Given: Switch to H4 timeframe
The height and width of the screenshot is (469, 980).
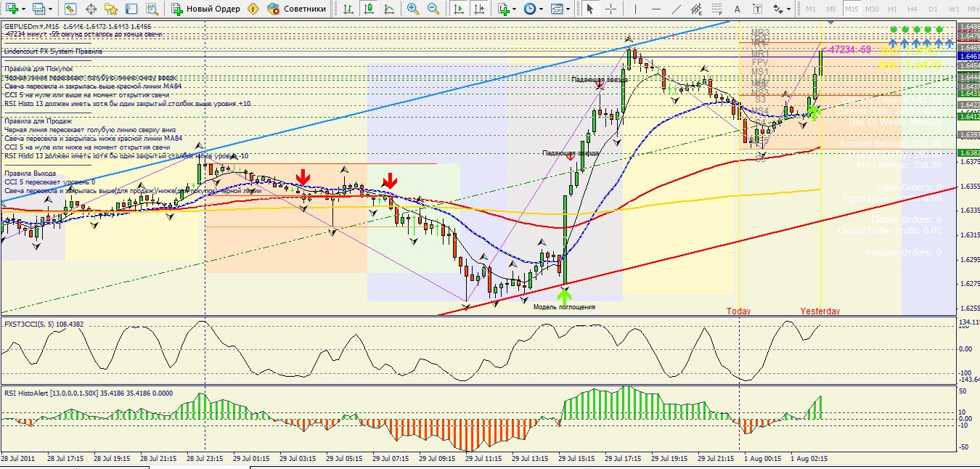Looking at the screenshot, I should (x=912, y=9).
